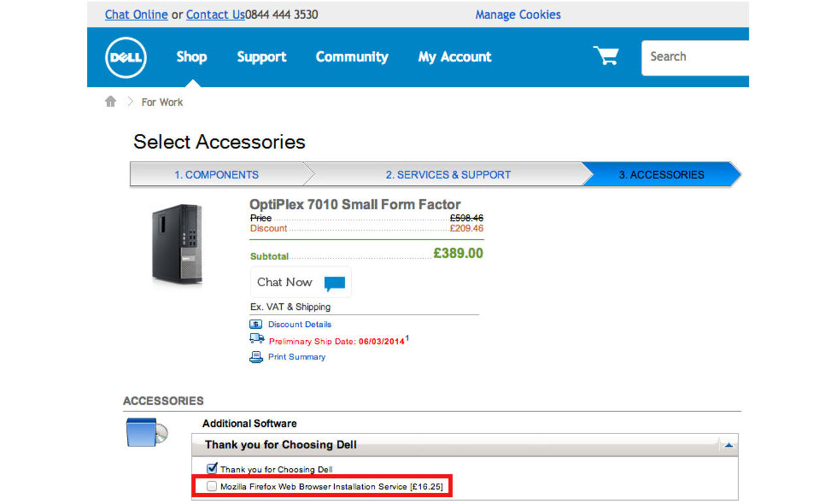Click the Dell logo icon
837x504 pixels.
coord(126,58)
